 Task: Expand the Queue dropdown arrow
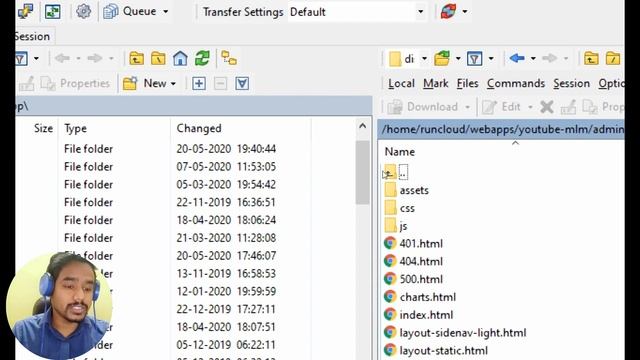(x=166, y=12)
